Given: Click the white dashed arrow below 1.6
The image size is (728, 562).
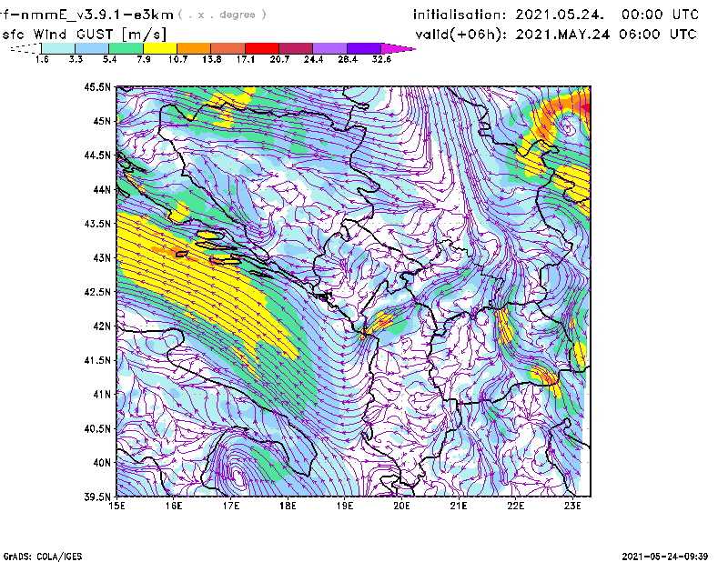Looking at the screenshot, I should (x=25, y=48).
